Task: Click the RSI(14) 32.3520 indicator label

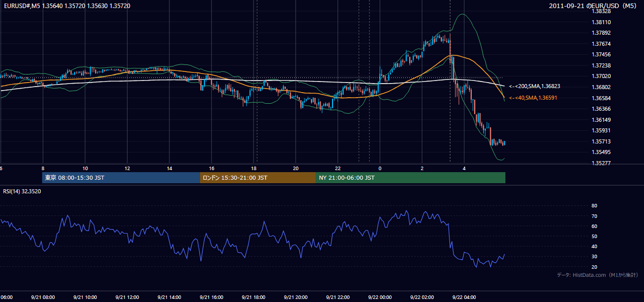Action: [x=22, y=191]
